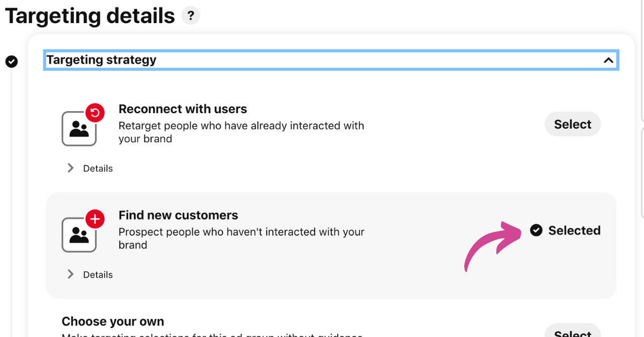Click the pink arrow pointing to Selected
Image resolution: width=644 pixels, height=337 pixels.
493,245
